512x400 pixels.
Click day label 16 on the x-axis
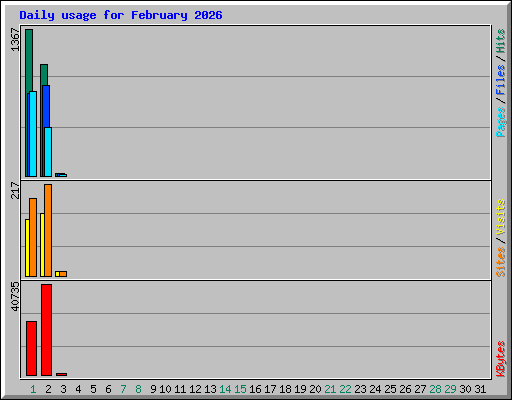255,389
